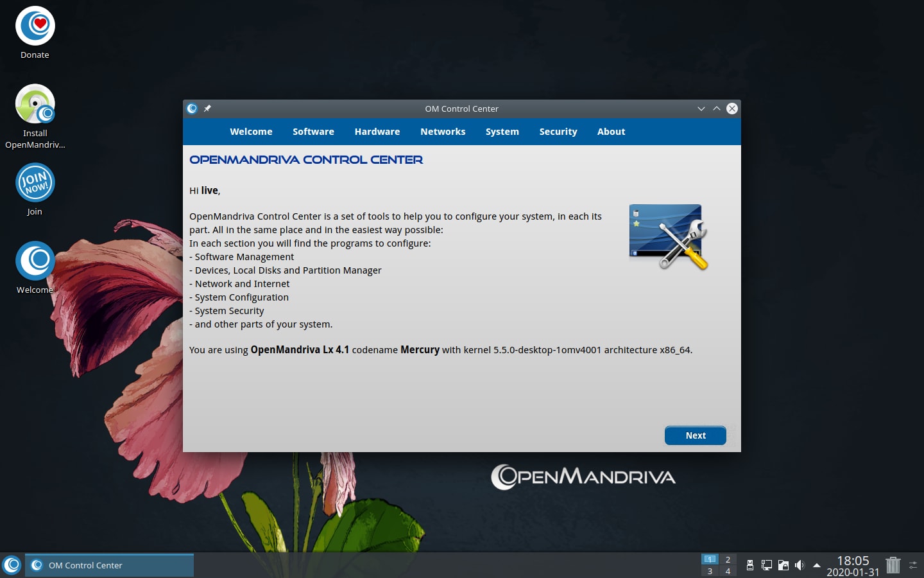
Task: Switch to the Hardware tab
Action: click(x=377, y=132)
